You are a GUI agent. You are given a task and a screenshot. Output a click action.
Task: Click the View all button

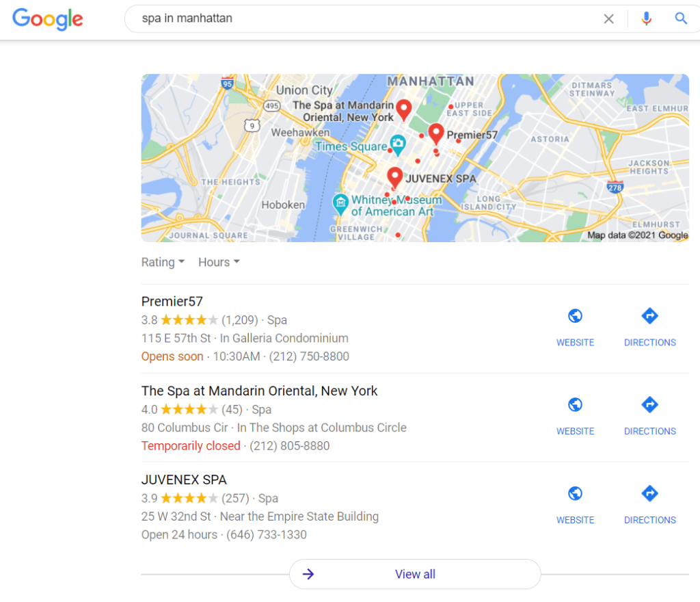coord(415,574)
